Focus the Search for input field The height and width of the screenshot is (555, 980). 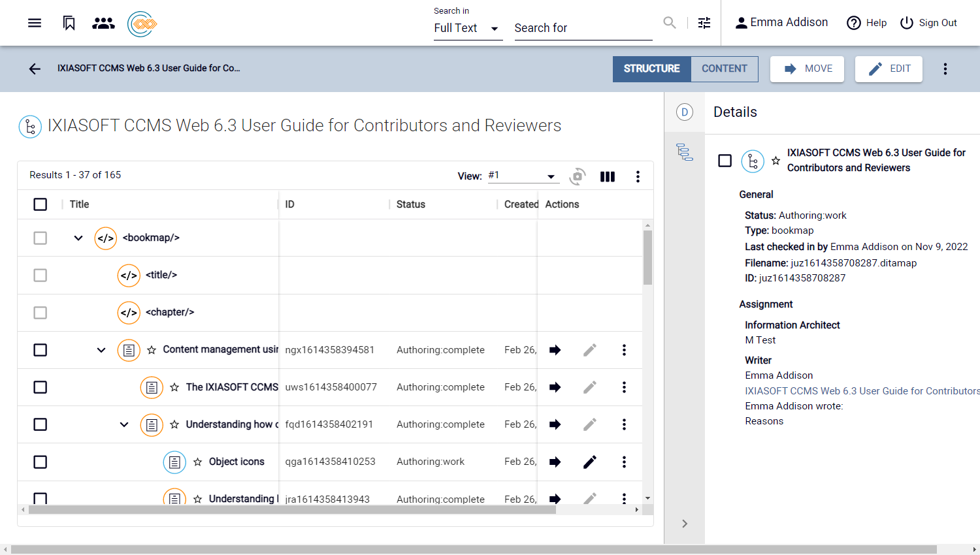point(583,28)
